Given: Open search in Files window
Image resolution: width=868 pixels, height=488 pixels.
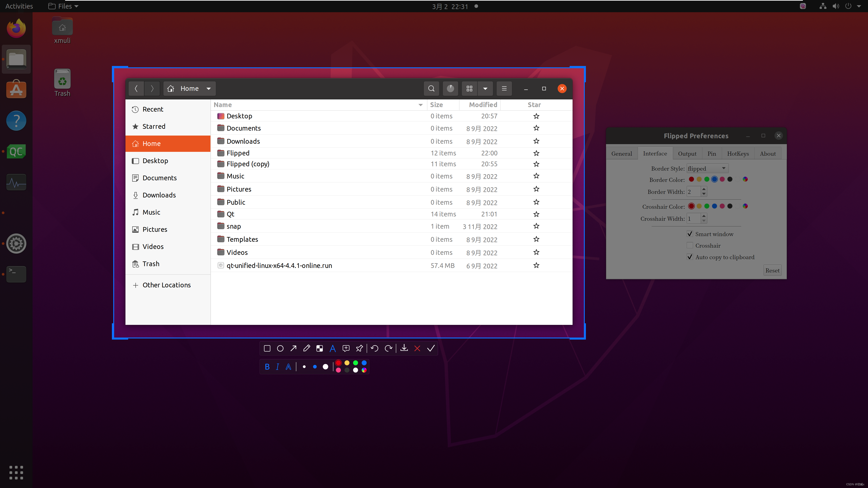Looking at the screenshot, I should pyautogui.click(x=431, y=88).
